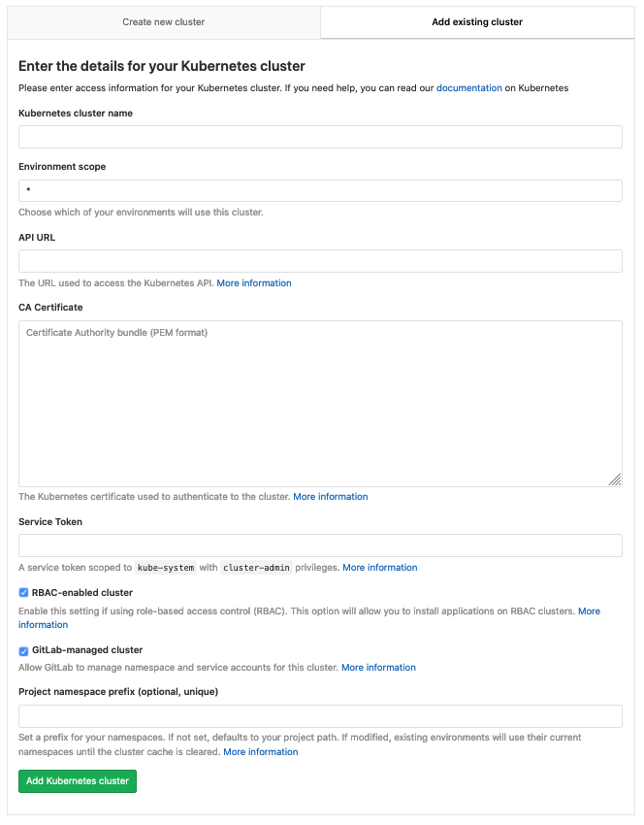The width and height of the screenshot is (644, 825).
Task: Switch to Create new cluster tab
Action: [163, 21]
